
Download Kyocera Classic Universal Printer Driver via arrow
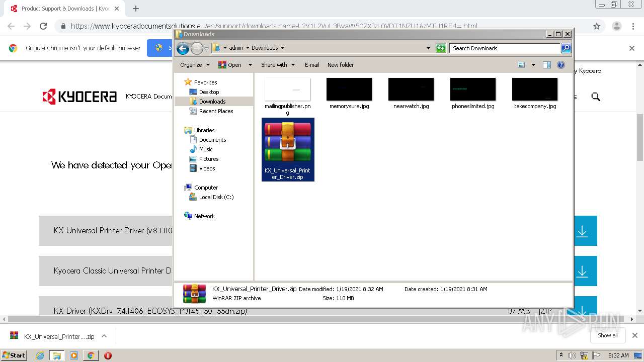coord(583,271)
